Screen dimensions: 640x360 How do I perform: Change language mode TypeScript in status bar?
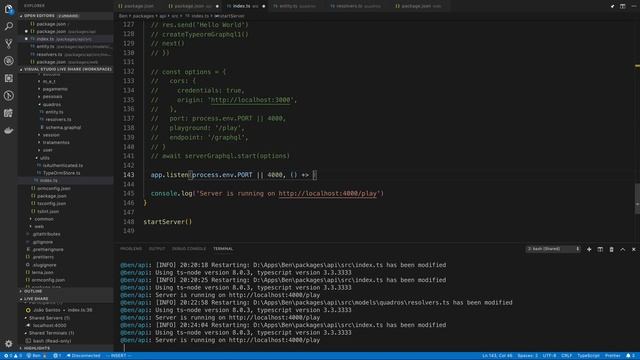click(x=588, y=356)
